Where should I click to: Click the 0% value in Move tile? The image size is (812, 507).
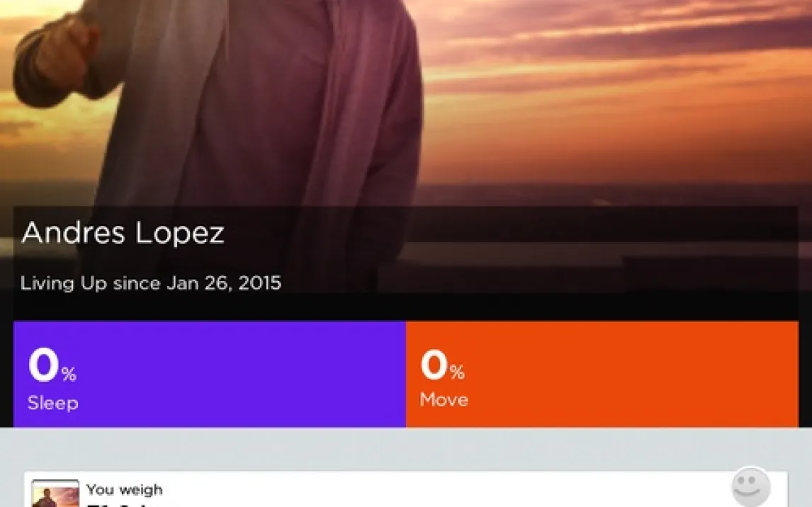click(x=435, y=365)
